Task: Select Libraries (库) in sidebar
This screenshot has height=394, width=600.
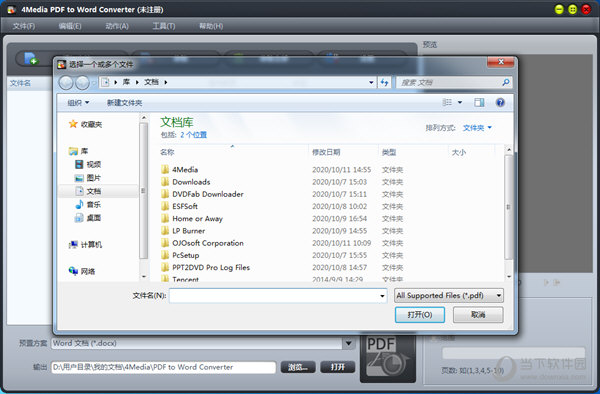Action: (x=78, y=151)
